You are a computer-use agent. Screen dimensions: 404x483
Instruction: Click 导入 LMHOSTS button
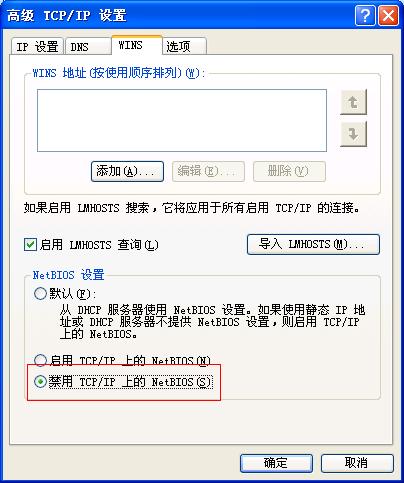click(x=313, y=244)
